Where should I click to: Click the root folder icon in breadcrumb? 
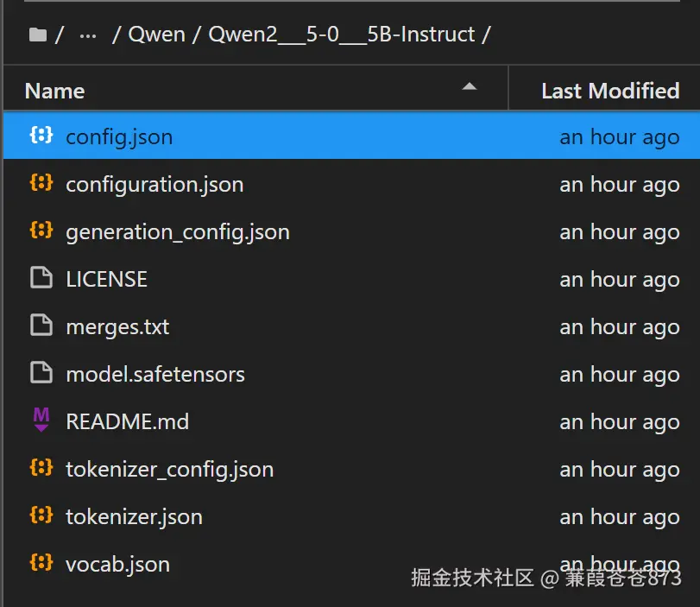pyautogui.click(x=38, y=35)
